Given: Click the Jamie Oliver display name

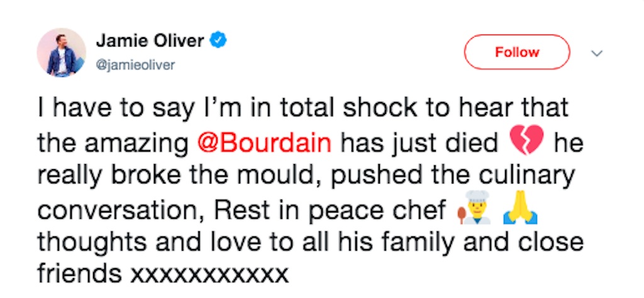Looking at the screenshot, I should (150, 42).
